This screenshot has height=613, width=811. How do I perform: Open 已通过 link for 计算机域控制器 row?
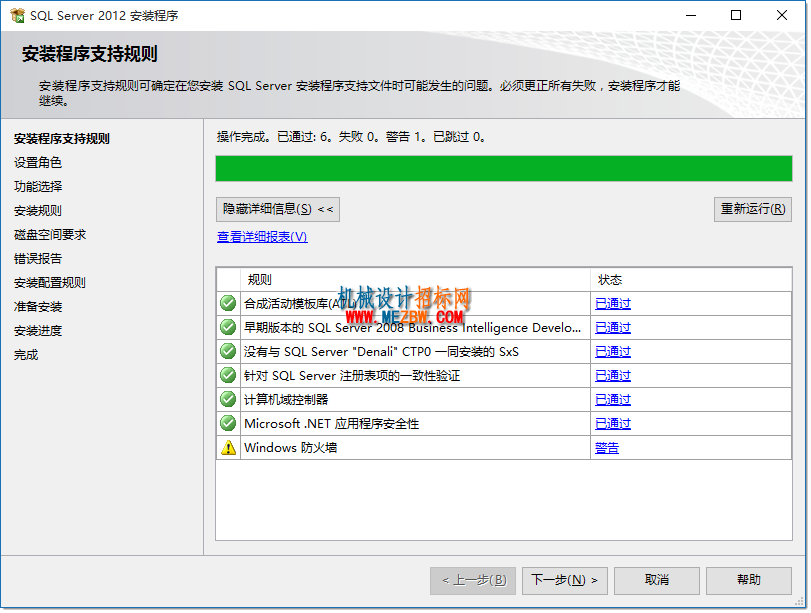(613, 400)
